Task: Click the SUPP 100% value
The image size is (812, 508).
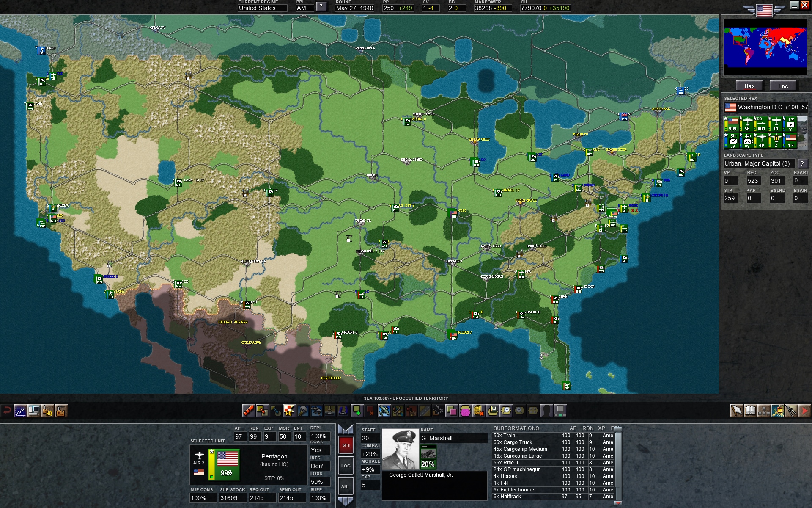Action: click(319, 498)
